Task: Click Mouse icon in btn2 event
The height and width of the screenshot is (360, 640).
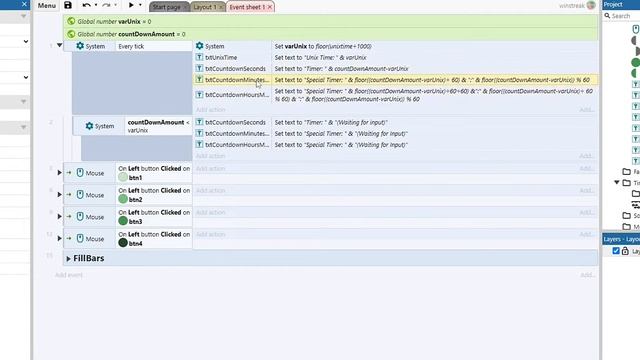Action: point(80,195)
